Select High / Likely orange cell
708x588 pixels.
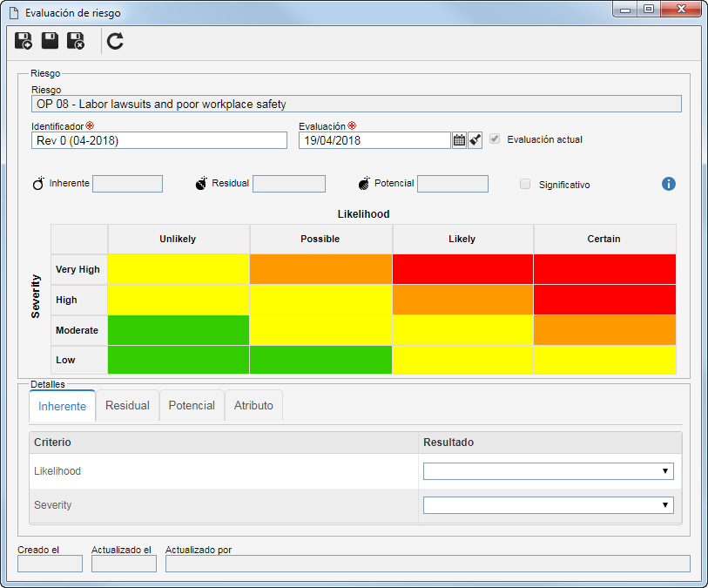[462, 300]
